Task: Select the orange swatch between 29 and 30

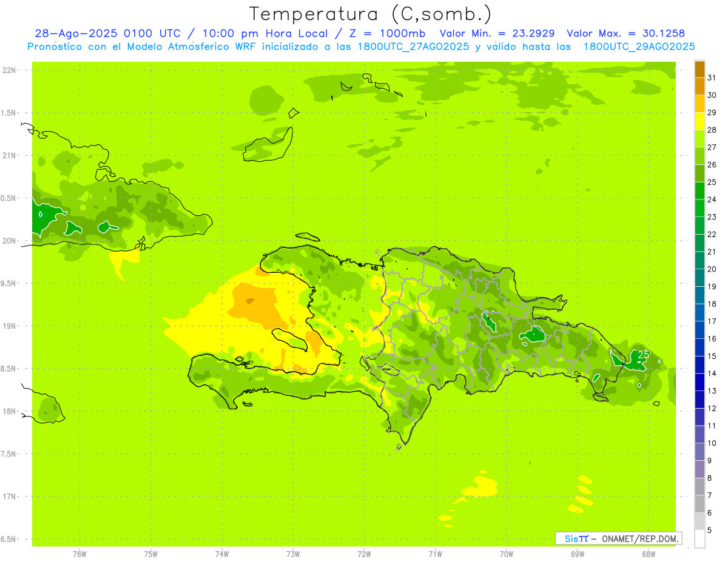Action: click(x=699, y=104)
